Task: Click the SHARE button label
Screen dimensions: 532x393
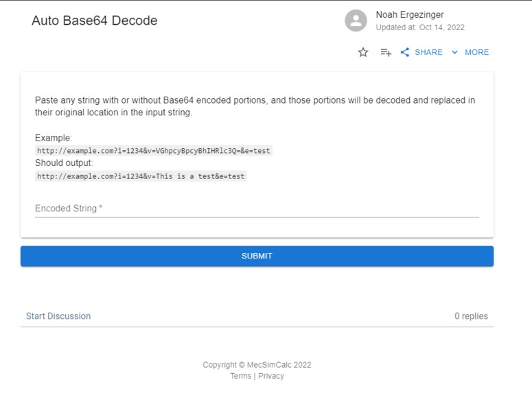Action: (x=428, y=52)
